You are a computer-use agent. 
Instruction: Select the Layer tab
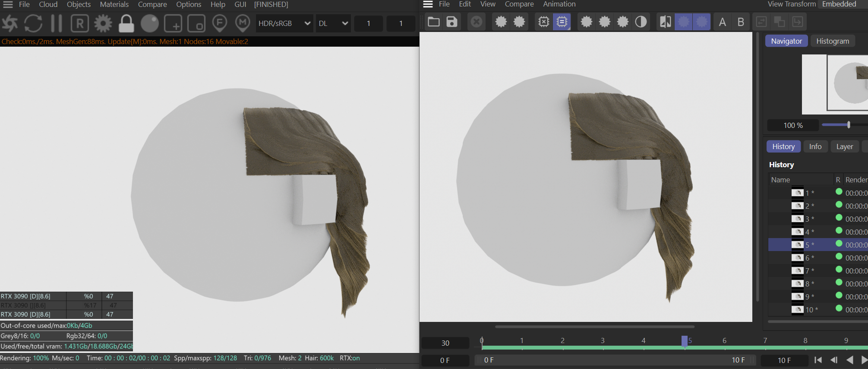tap(845, 146)
